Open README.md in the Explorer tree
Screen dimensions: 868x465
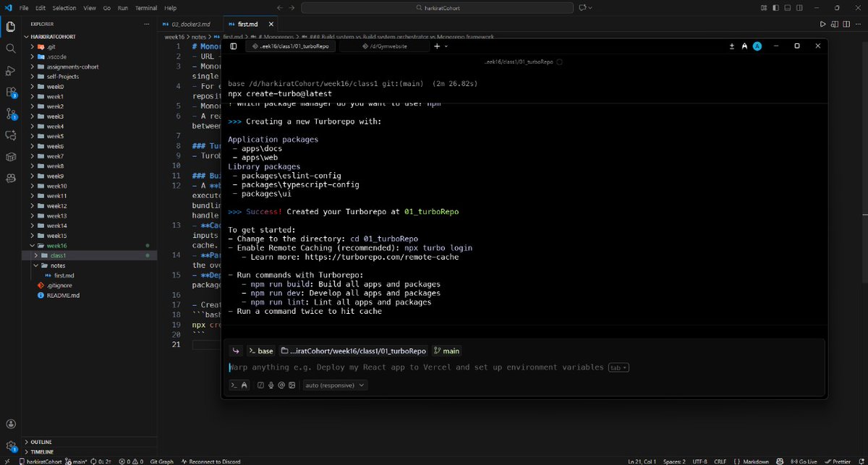tap(64, 295)
